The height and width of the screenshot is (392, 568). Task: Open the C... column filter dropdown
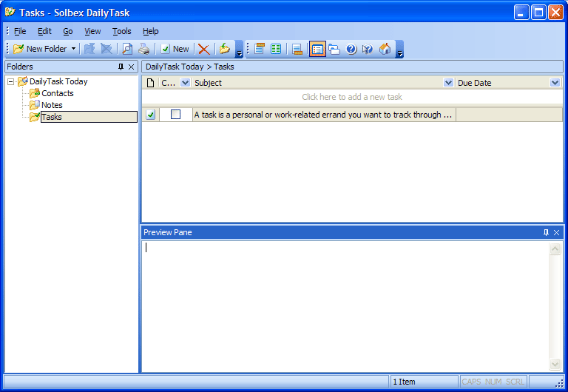(185, 83)
